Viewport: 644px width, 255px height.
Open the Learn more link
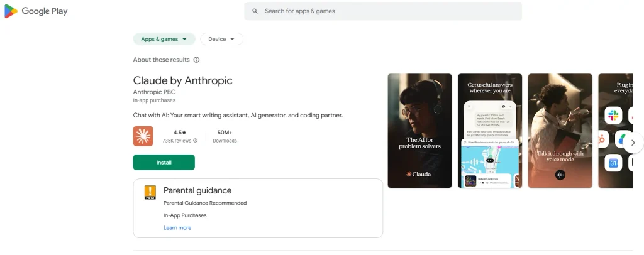point(177,228)
